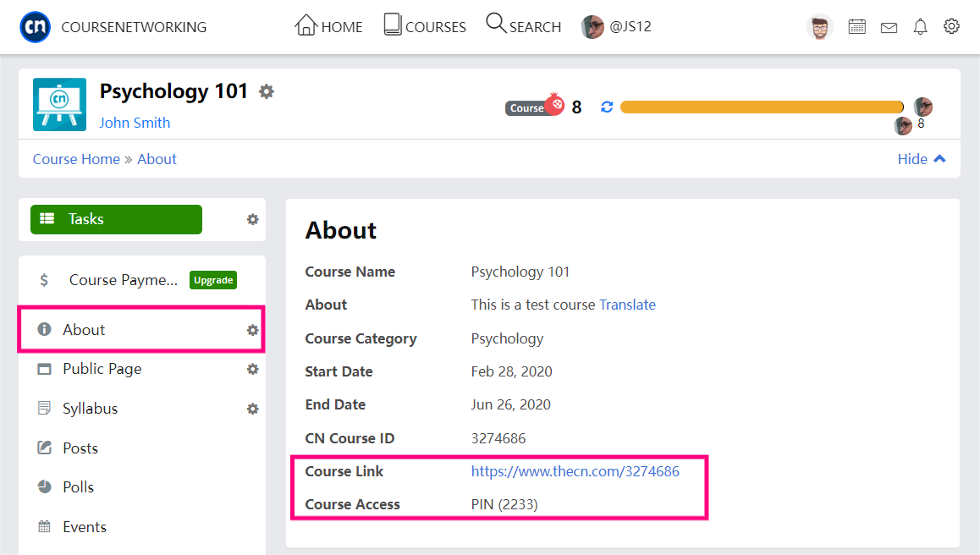The height and width of the screenshot is (555, 980).
Task: Open the header settings gear
Action: 951,26
